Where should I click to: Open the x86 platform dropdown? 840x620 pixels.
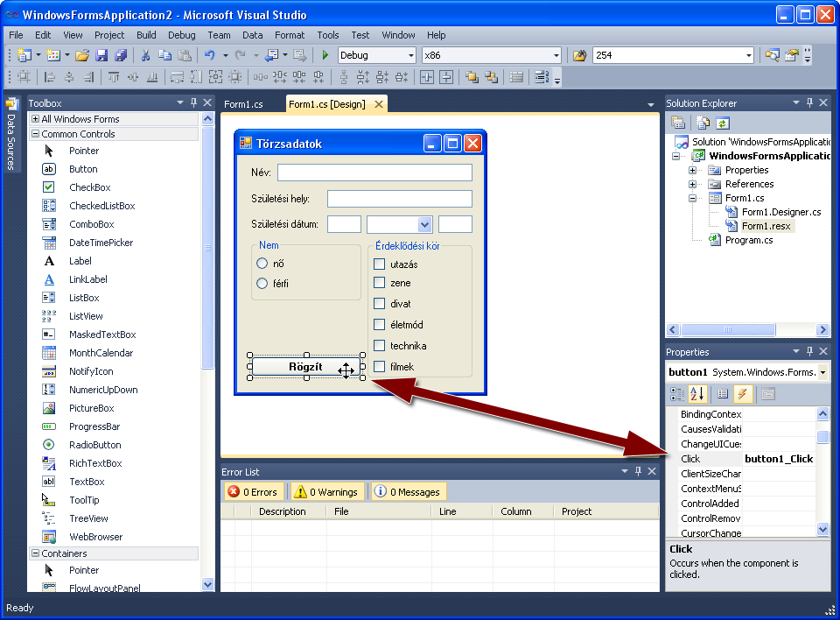pyautogui.click(x=556, y=55)
